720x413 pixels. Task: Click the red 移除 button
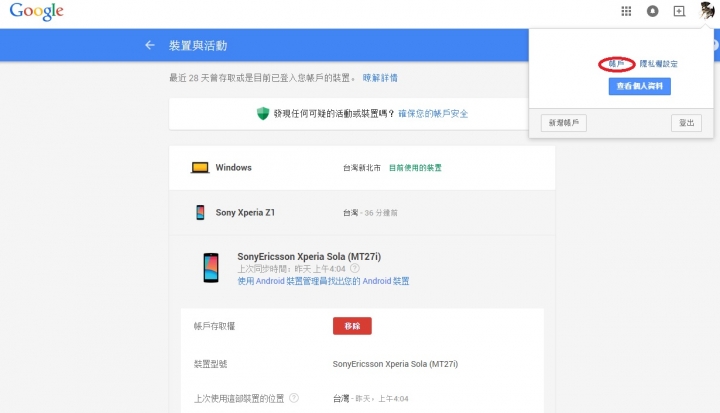(x=352, y=326)
